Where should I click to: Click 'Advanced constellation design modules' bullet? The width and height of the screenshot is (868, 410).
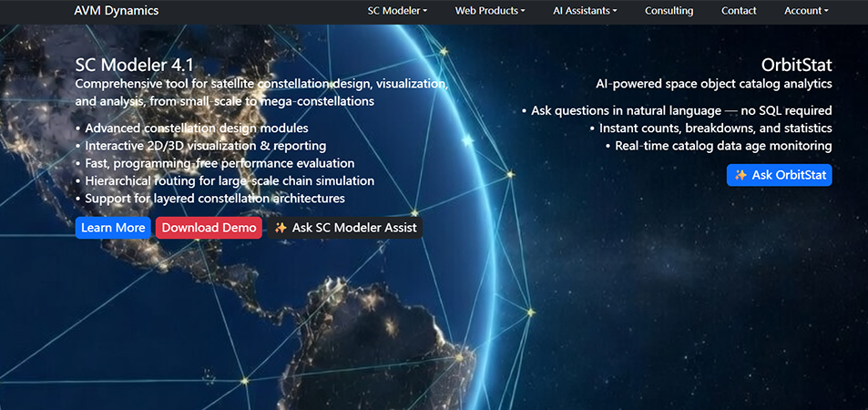pos(197,128)
